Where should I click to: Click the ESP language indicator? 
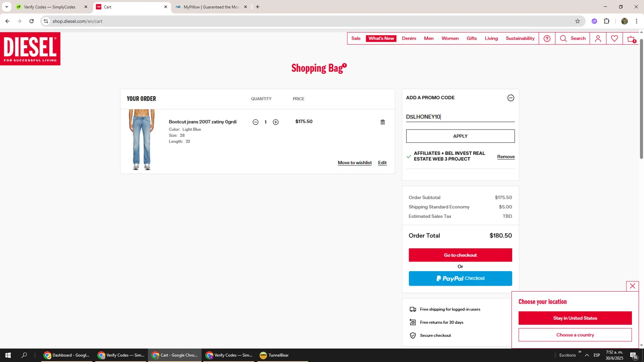(x=597, y=355)
